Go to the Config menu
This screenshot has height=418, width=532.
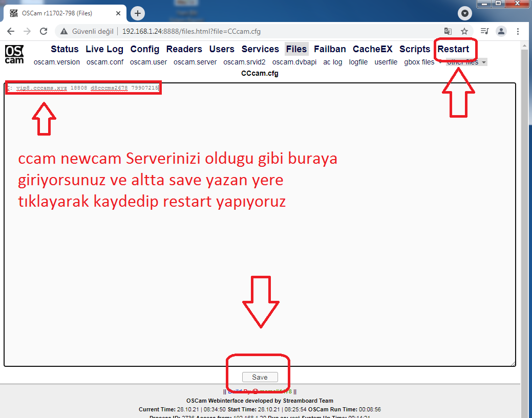point(144,49)
